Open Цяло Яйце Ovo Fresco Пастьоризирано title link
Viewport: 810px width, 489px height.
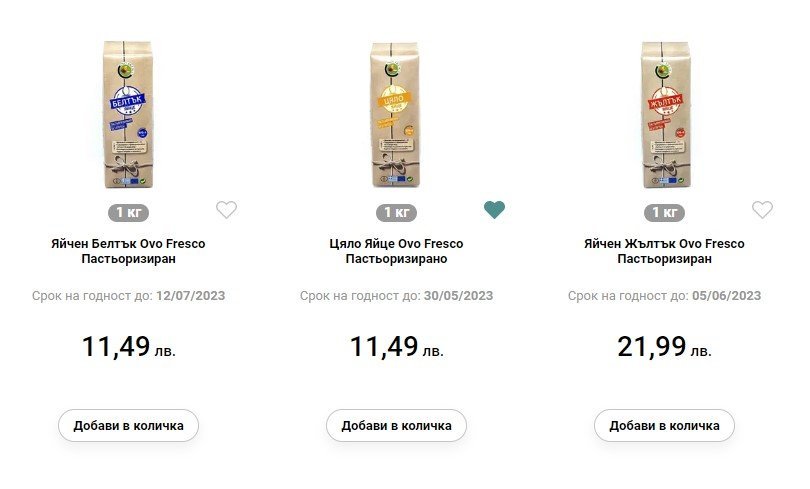[x=396, y=251]
